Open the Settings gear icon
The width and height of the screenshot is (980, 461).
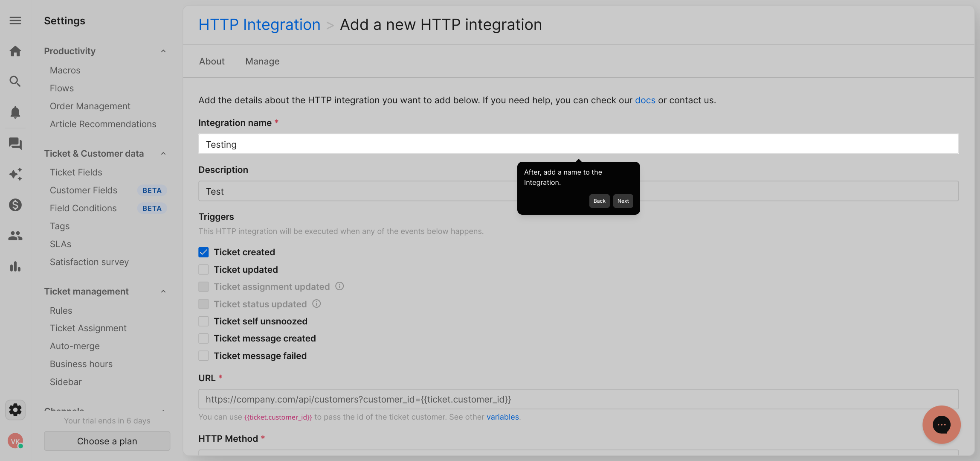pyautogui.click(x=15, y=410)
